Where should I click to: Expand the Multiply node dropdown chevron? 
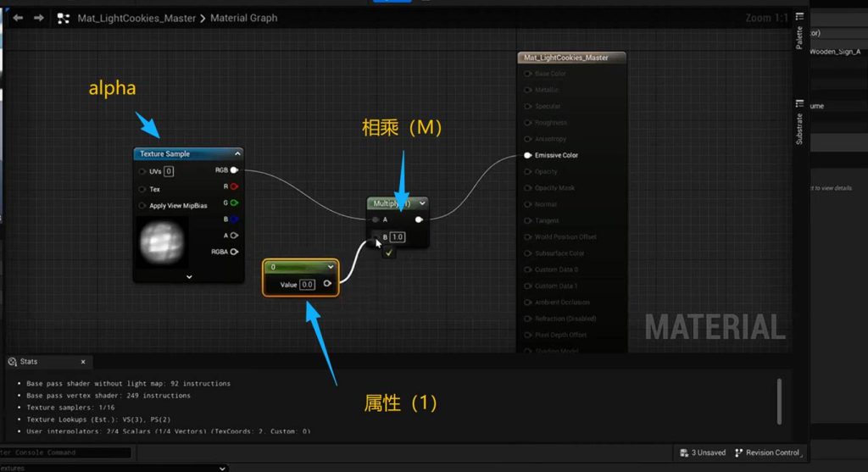click(421, 203)
